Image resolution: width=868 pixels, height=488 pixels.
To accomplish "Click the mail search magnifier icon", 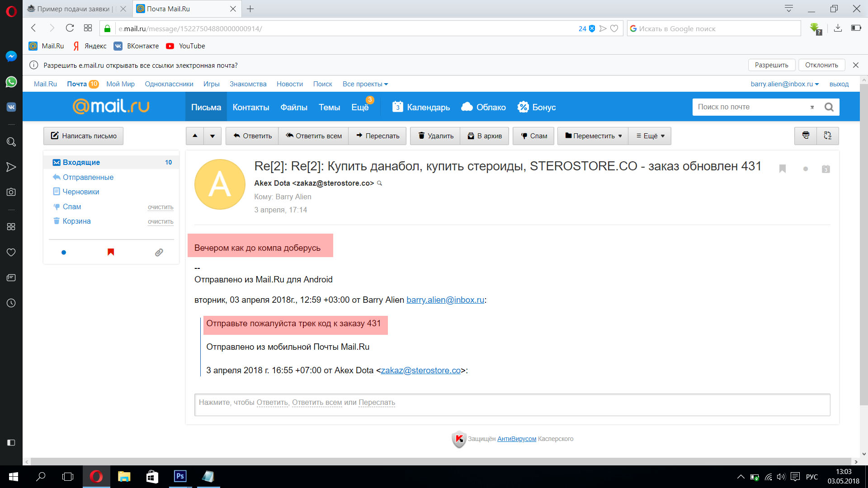I will [x=829, y=107].
